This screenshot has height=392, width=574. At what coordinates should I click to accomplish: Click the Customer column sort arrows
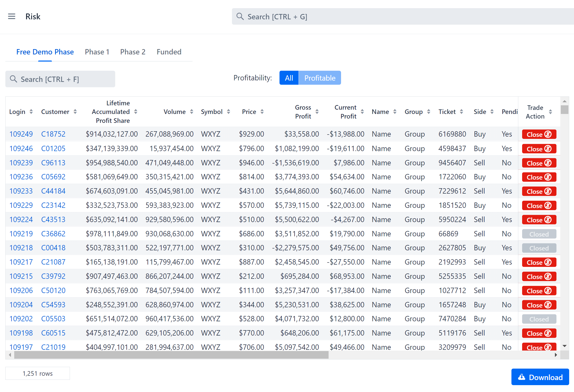pos(75,112)
